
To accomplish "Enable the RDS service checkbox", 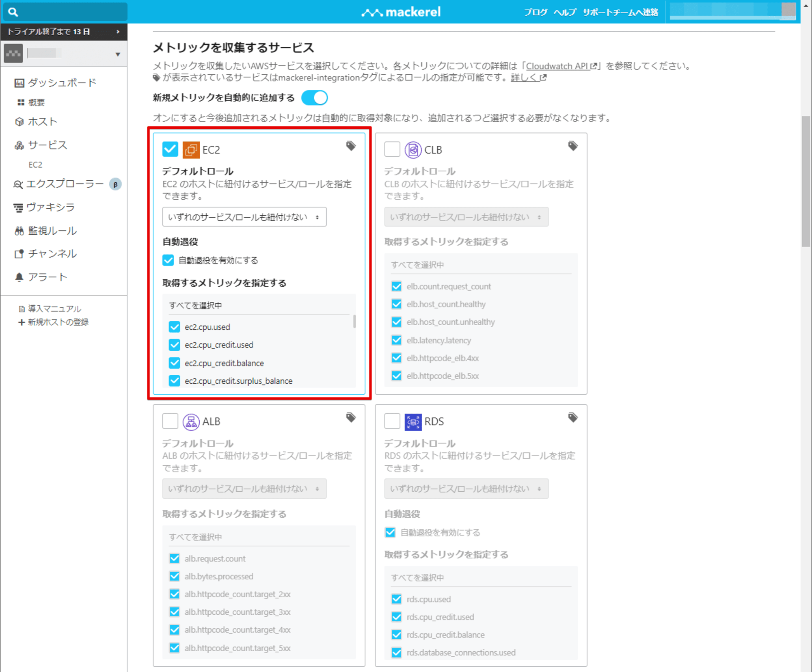I will point(392,421).
